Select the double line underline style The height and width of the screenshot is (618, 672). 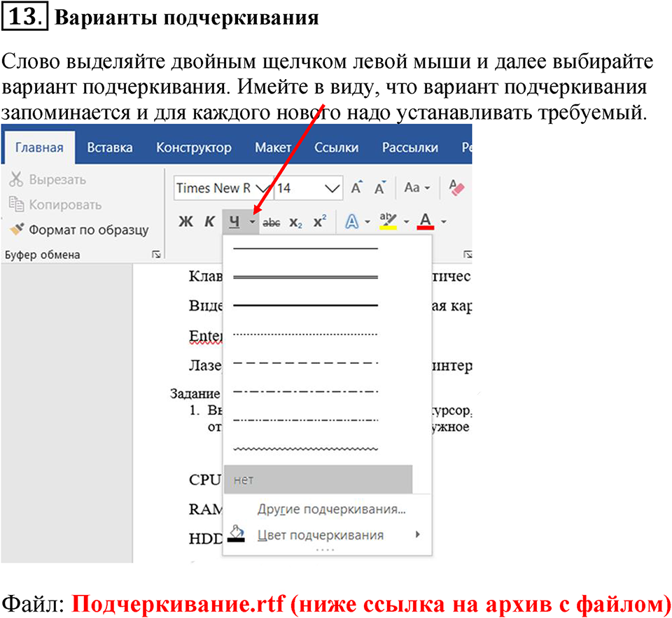click(305, 277)
